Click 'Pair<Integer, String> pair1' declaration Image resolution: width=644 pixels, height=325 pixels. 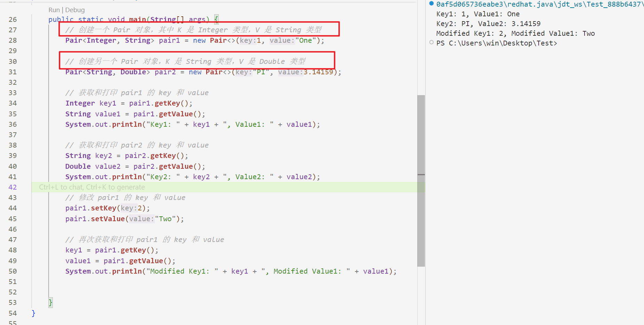[x=195, y=41]
